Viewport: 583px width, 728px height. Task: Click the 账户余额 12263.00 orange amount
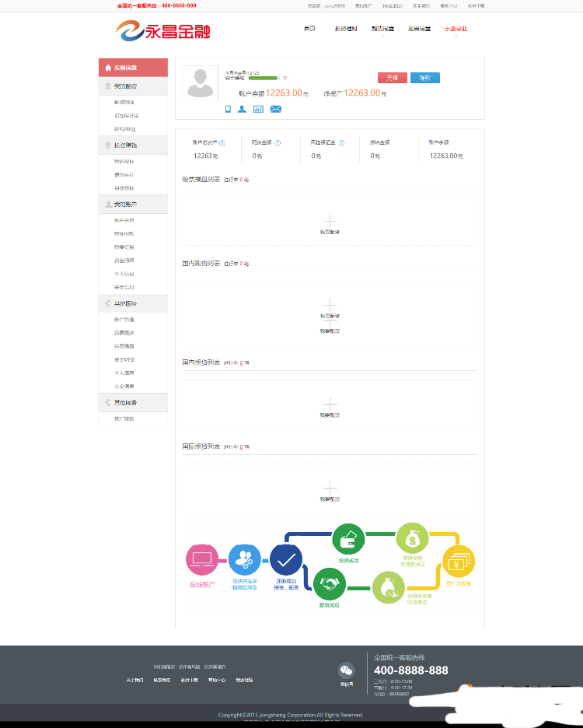[284, 93]
